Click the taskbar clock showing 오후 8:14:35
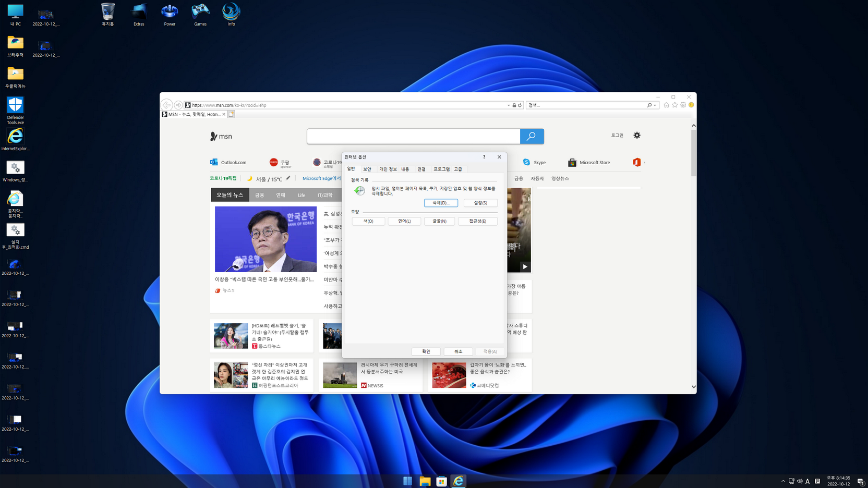Viewport: 868px width, 488px height. (838, 481)
